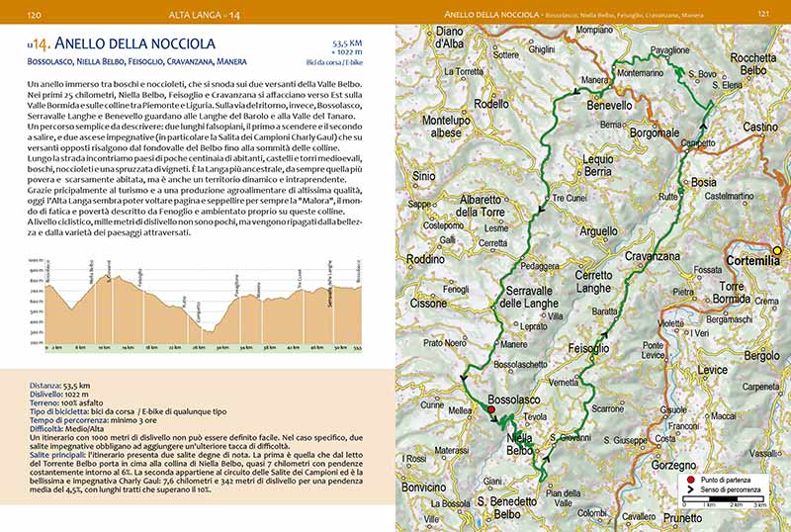Click the Tipo di bicicletta line
The height and width of the screenshot is (532, 791).
coord(129,412)
